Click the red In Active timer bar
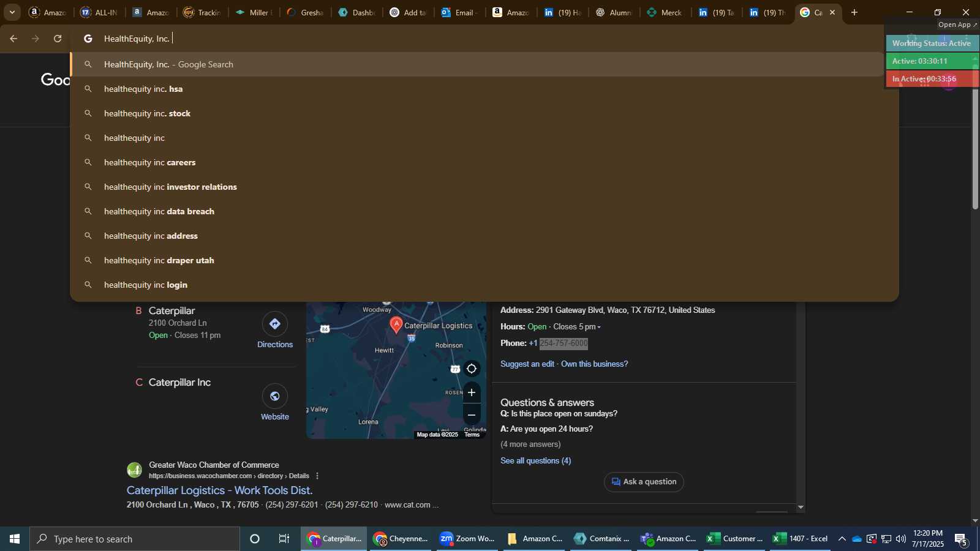 pos(932,78)
